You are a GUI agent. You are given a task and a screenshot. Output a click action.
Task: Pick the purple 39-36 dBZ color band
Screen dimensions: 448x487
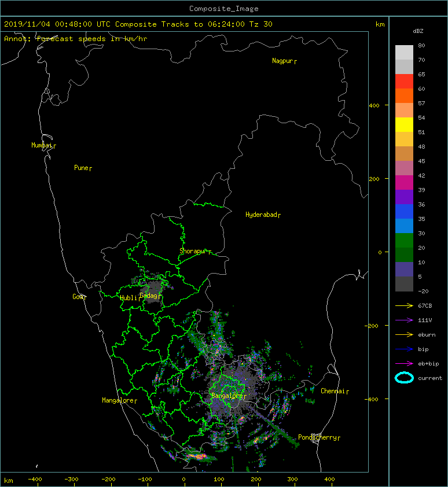coord(404,197)
